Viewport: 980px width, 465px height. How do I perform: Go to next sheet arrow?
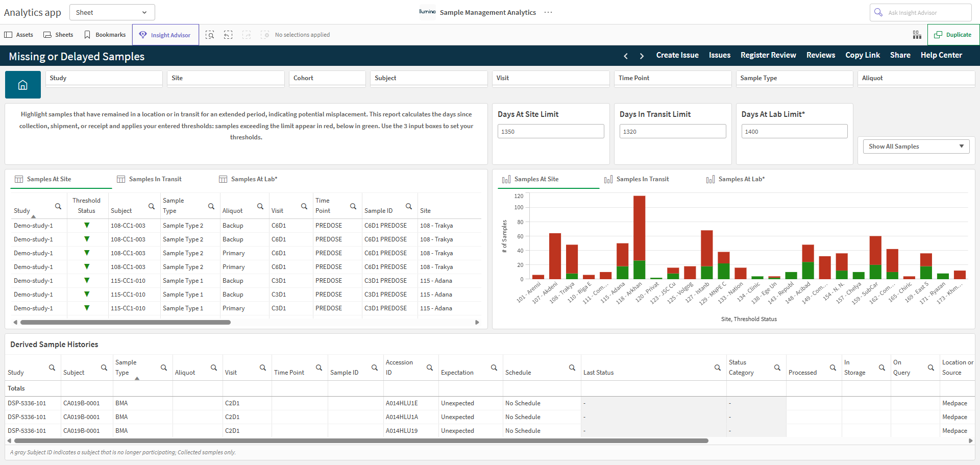click(x=642, y=56)
